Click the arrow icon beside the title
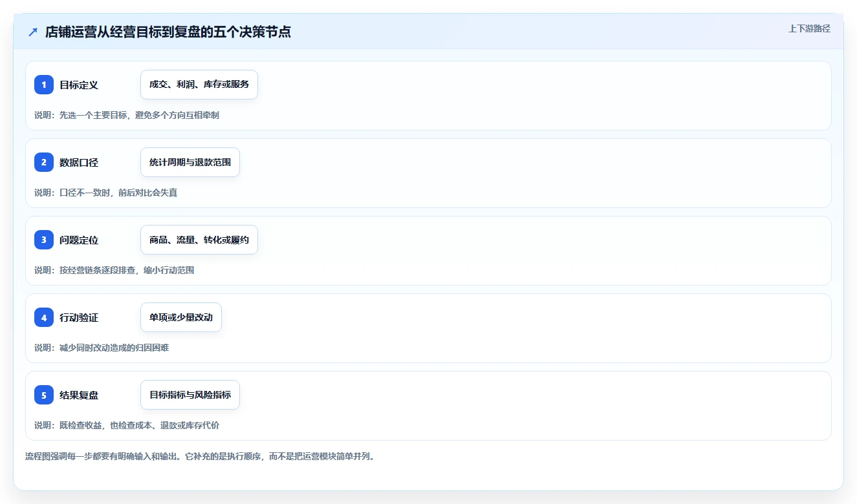The width and height of the screenshot is (857, 504). pyautogui.click(x=33, y=32)
